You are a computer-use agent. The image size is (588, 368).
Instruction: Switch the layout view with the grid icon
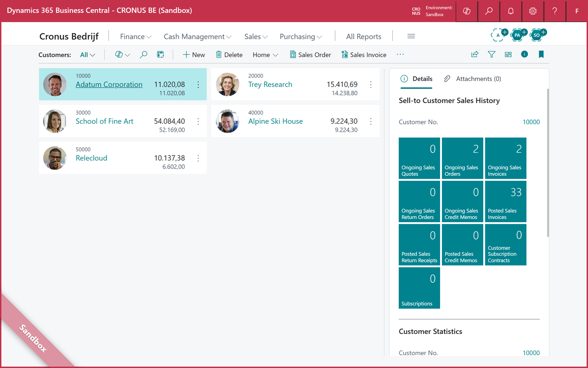(x=508, y=54)
